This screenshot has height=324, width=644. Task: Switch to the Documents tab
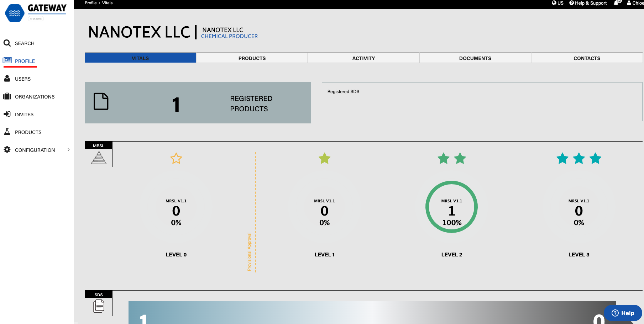pyautogui.click(x=475, y=58)
